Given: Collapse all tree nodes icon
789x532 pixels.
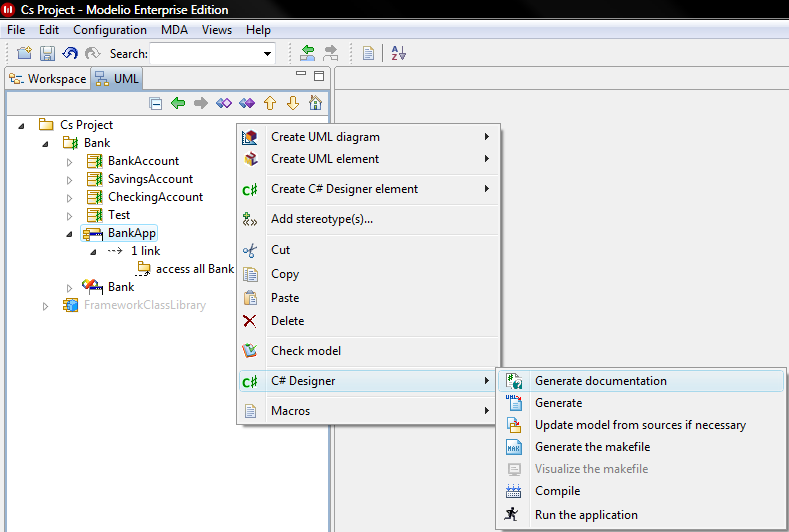Looking at the screenshot, I should tap(155, 104).
